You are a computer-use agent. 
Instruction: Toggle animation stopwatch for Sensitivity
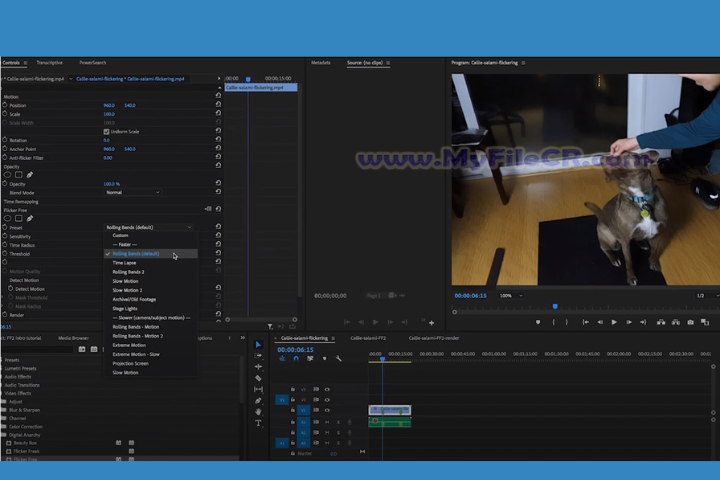[5, 236]
